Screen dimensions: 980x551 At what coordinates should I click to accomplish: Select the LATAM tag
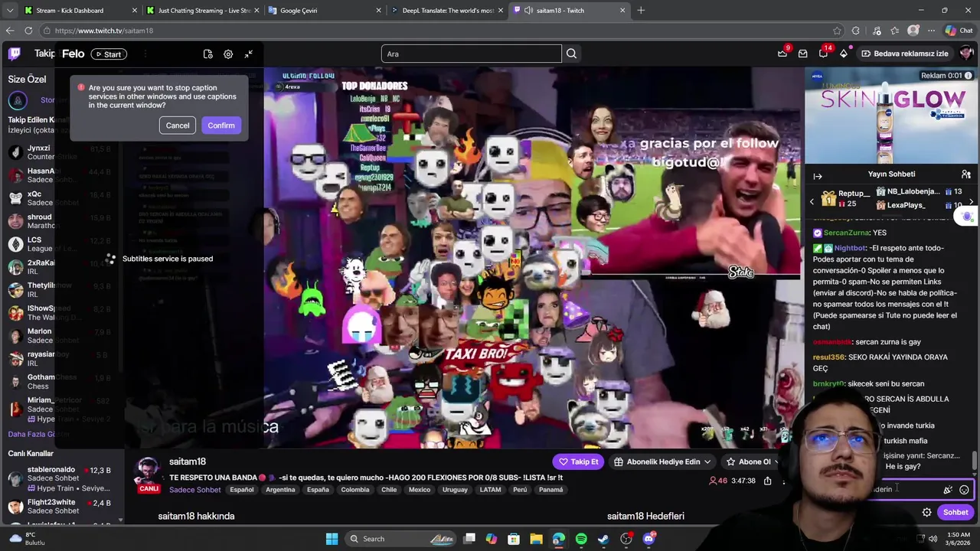(490, 490)
